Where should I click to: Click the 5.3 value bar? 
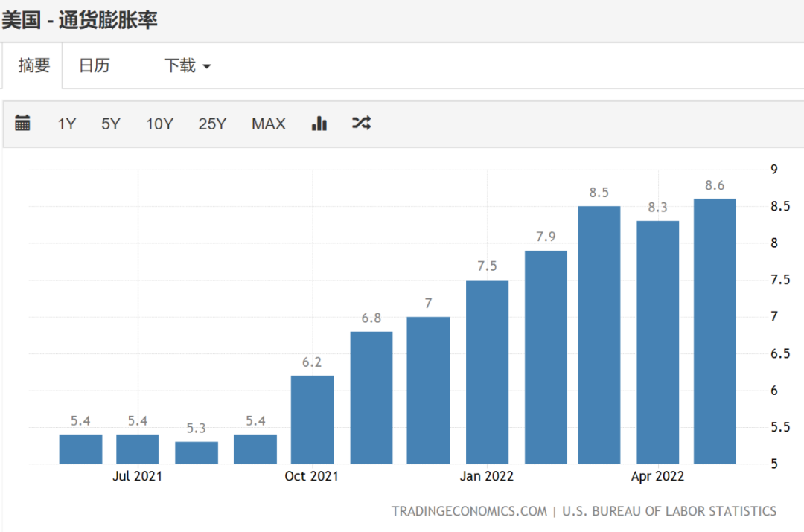(197, 452)
